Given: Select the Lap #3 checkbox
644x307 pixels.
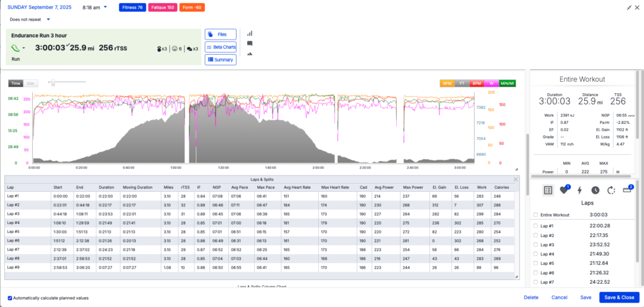Looking at the screenshot, I should point(535,244).
